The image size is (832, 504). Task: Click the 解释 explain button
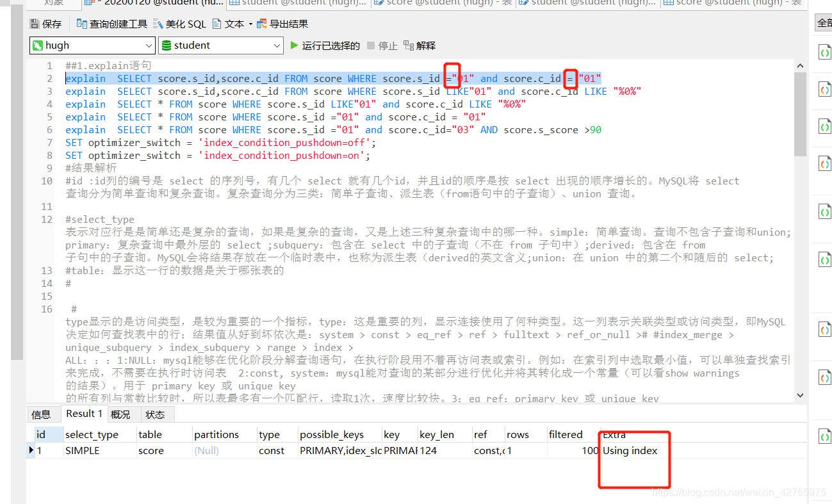420,45
